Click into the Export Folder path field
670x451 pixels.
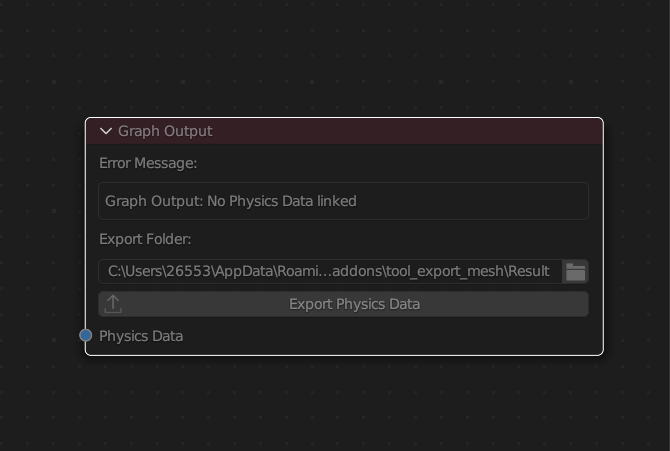coord(330,271)
